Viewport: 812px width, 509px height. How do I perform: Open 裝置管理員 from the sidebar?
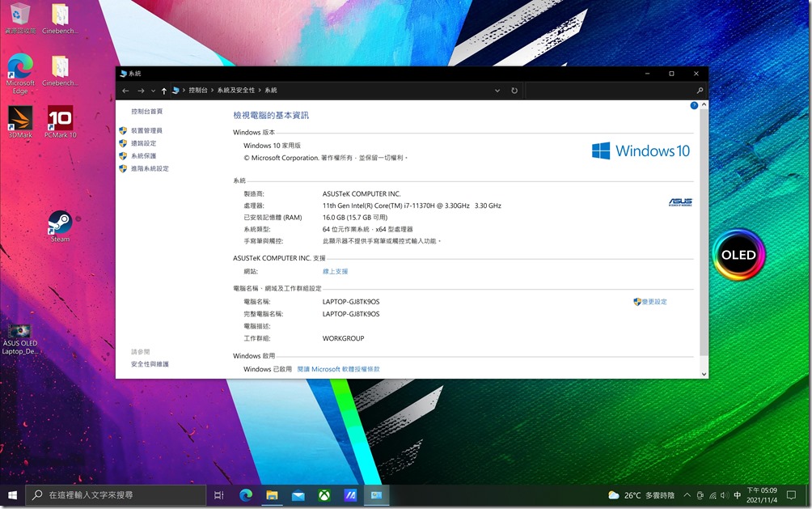tap(148, 129)
